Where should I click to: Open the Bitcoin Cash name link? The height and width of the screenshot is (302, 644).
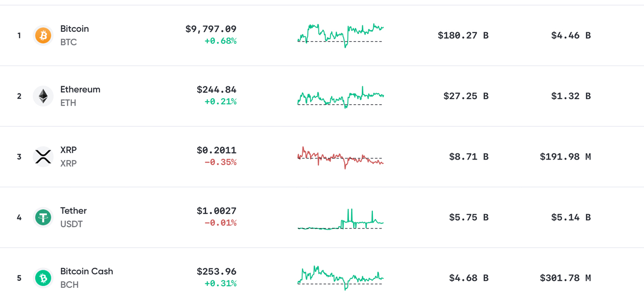[87, 271]
